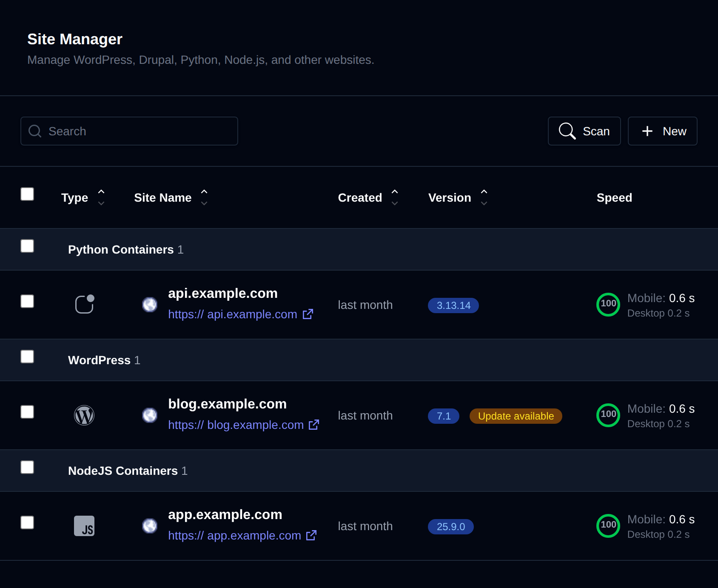Click the Update available badge
The height and width of the screenshot is (588, 718).
516,416
